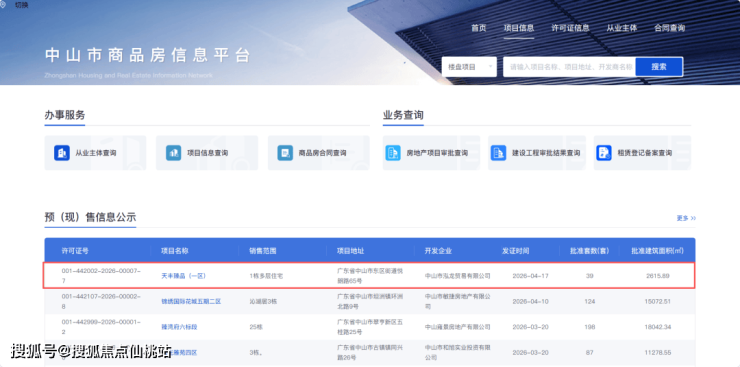Click the 商品房合同查询 document icon
This screenshot has width=740, height=367.
click(285, 153)
